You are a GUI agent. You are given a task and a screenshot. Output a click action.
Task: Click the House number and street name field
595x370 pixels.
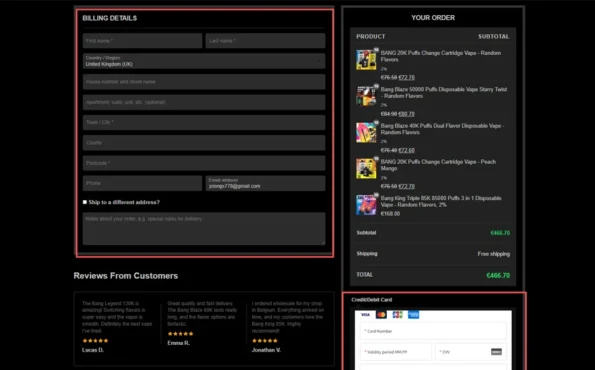[x=204, y=82]
